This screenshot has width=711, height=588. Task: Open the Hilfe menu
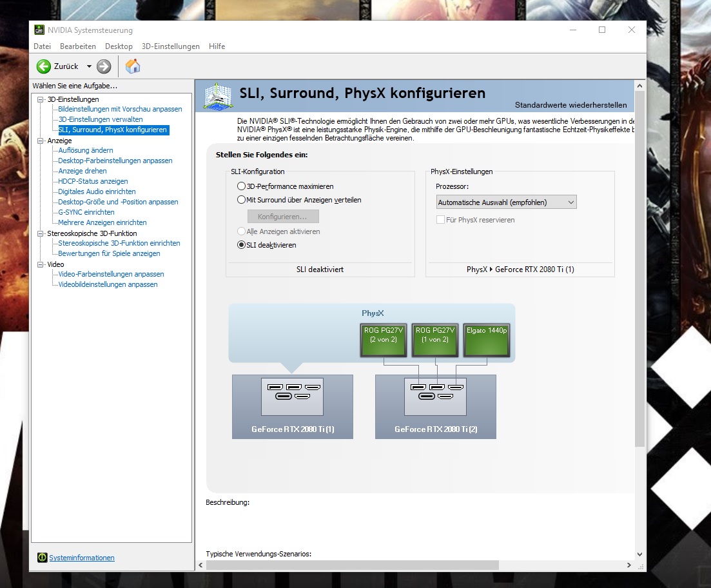point(217,46)
